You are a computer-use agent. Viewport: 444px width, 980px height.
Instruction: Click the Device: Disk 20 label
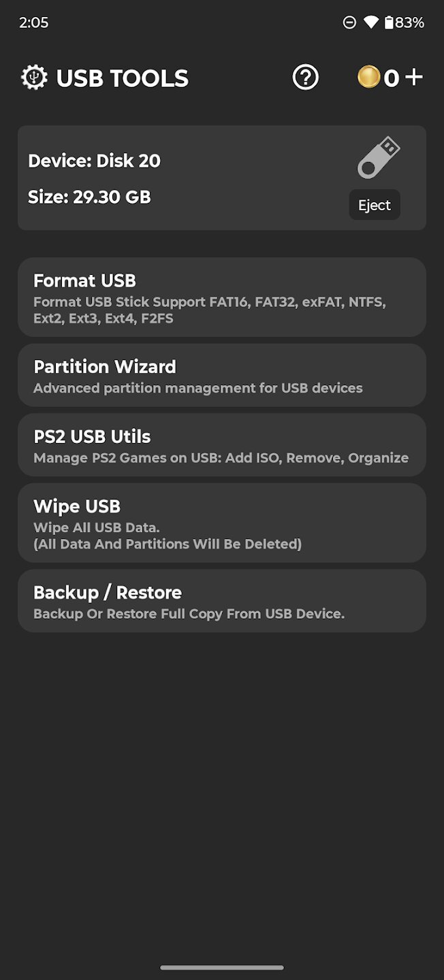[95, 161]
